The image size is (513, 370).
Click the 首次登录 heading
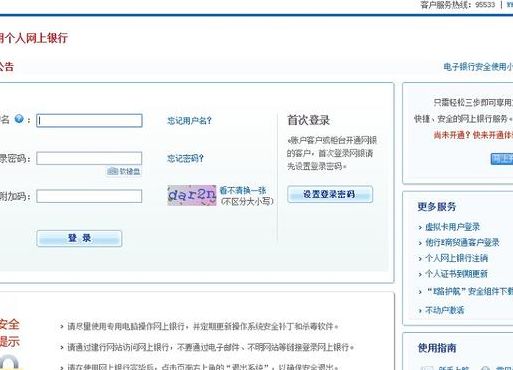coord(309,120)
